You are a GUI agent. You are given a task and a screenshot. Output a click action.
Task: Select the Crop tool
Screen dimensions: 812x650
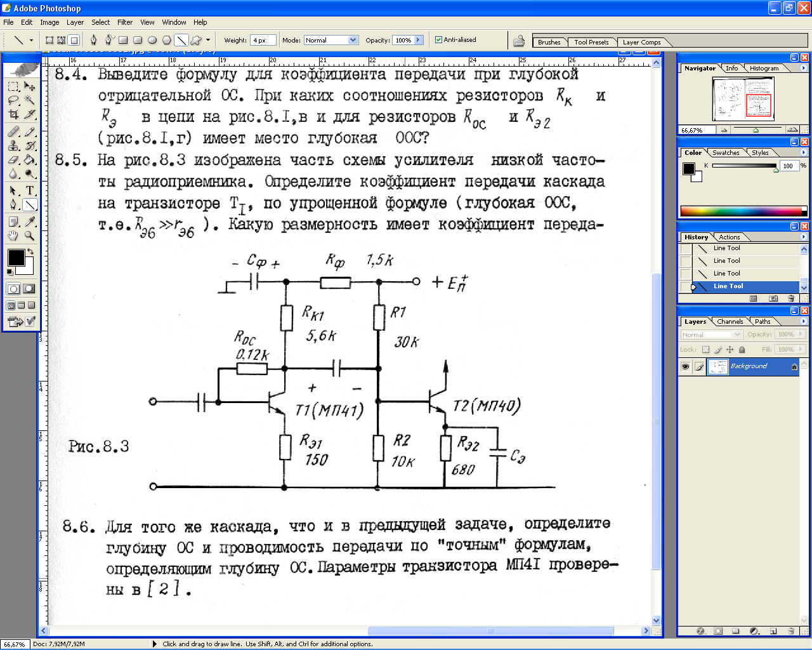[x=13, y=114]
